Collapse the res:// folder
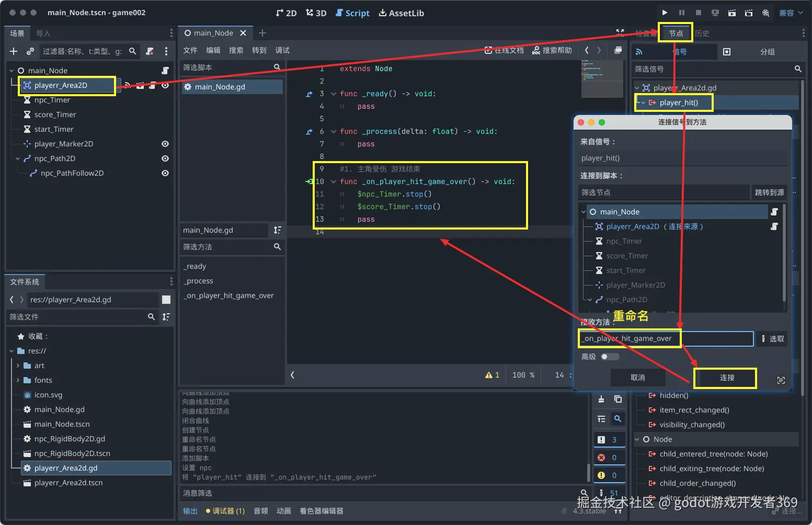Image resolution: width=812 pixels, height=525 pixels. coord(12,351)
